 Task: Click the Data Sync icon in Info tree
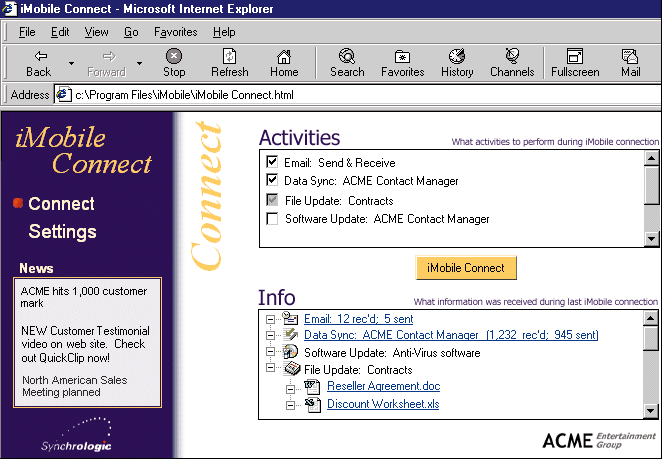tap(290, 334)
